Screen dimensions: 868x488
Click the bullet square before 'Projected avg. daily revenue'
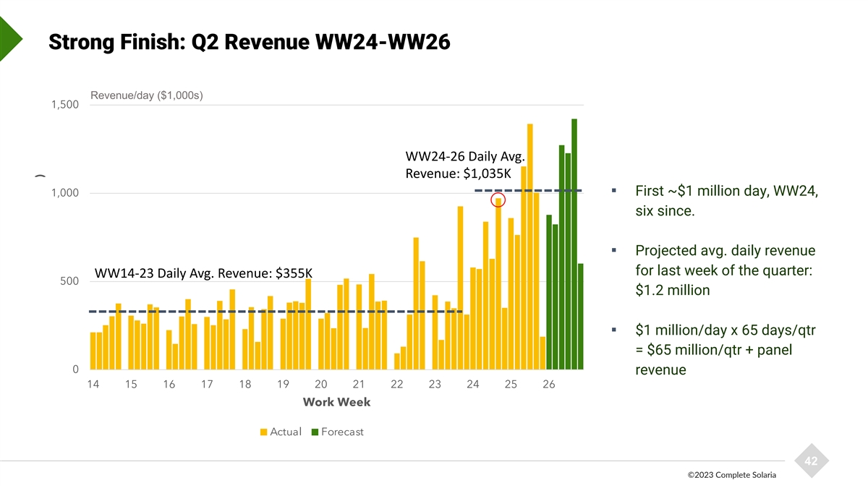(613, 251)
